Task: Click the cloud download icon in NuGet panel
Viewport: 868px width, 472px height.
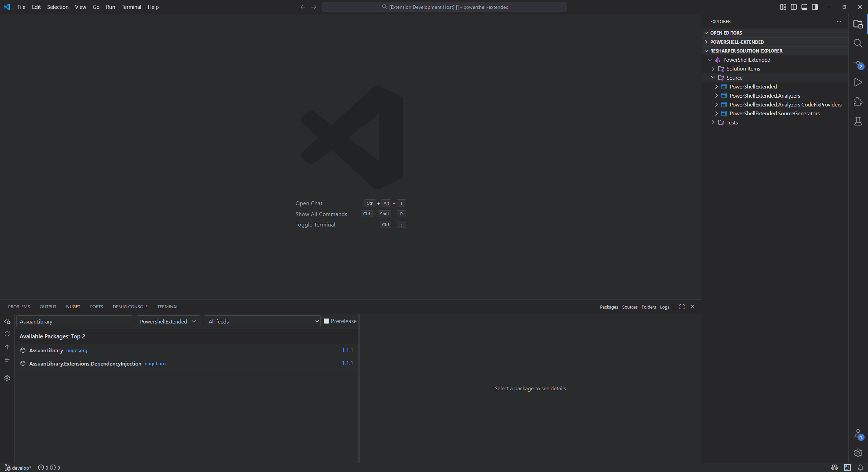Action: coord(7,321)
